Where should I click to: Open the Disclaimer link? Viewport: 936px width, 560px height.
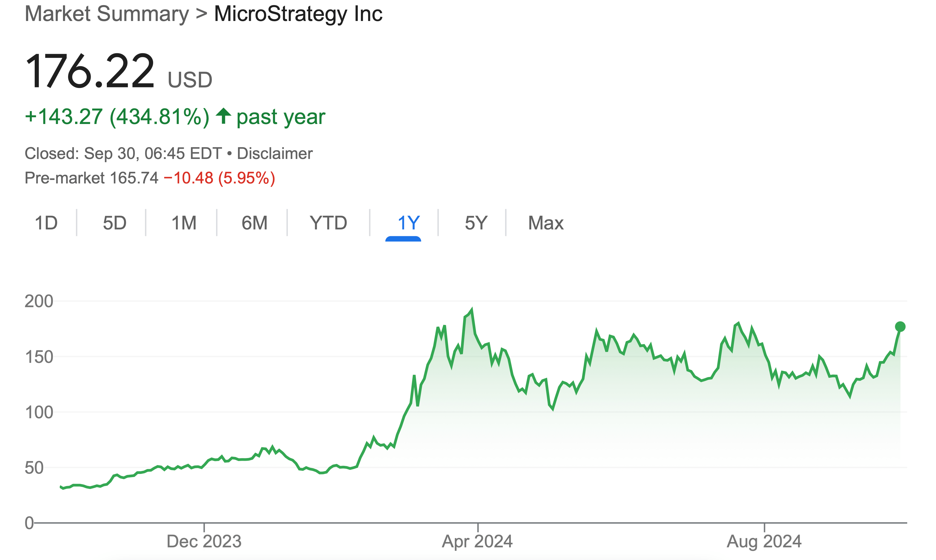[x=275, y=154]
